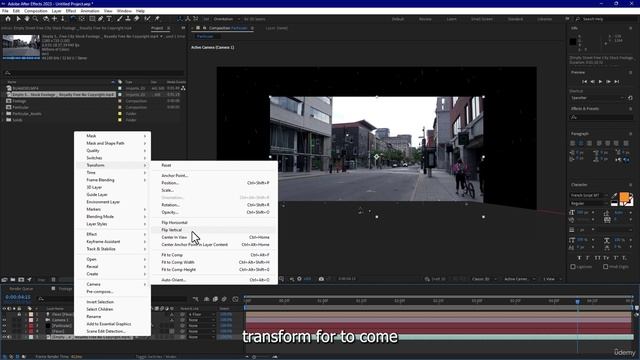The width and height of the screenshot is (640, 360).
Task: Select the Hand tool
Action: click(x=27, y=19)
